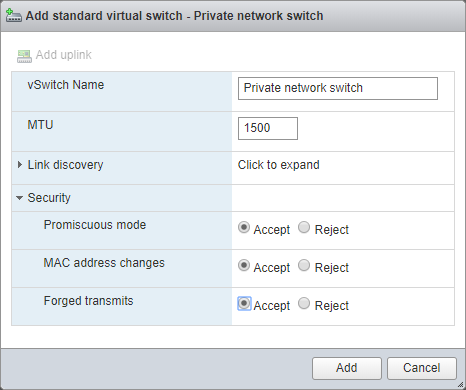Click the dialog resize grip in corner
Image resolution: width=466 pixels, height=390 pixels.
461,385
